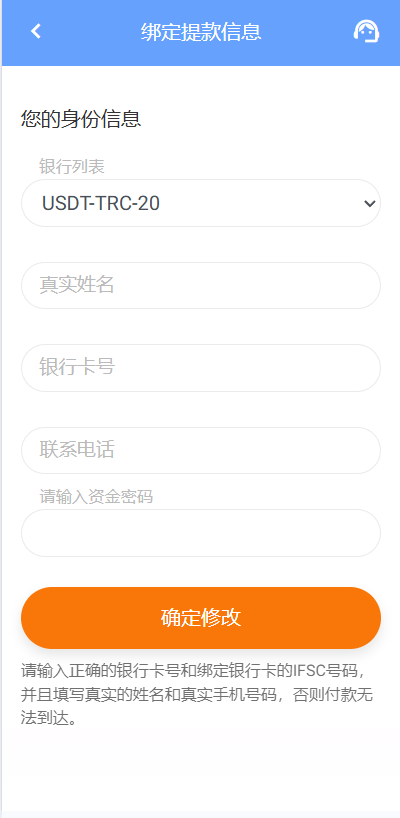400x818 pixels.
Task: Select the USDT-TRC-20 option text
Action: click(x=101, y=203)
